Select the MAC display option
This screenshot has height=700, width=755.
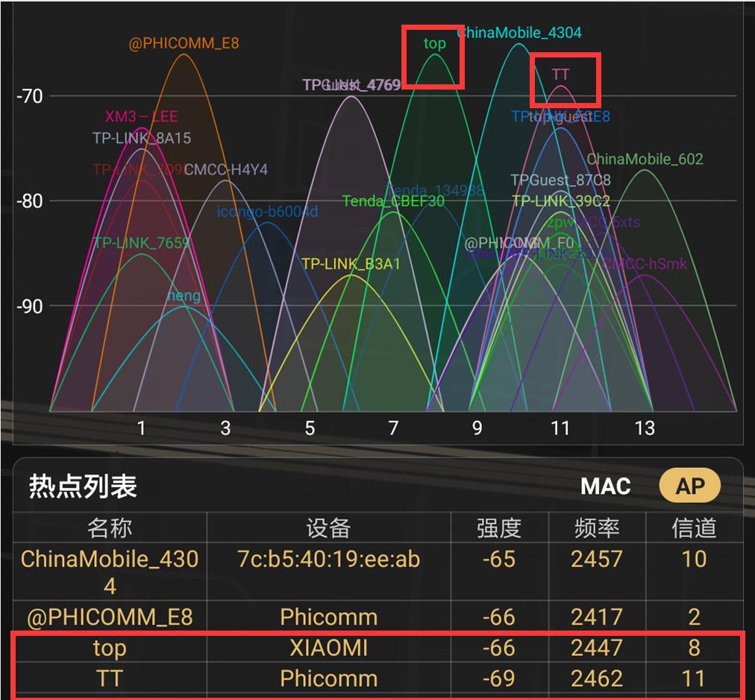[x=607, y=485]
